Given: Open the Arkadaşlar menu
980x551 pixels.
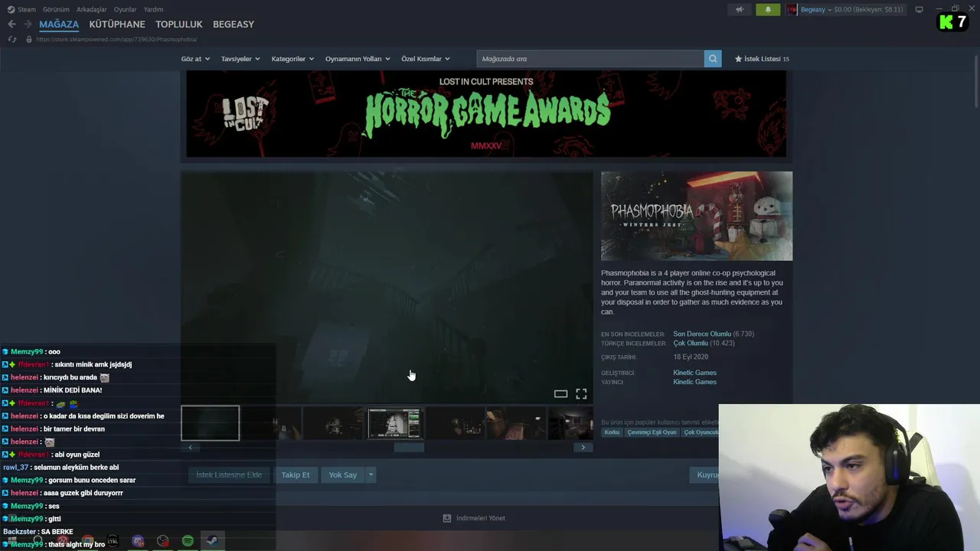Looking at the screenshot, I should (x=92, y=9).
